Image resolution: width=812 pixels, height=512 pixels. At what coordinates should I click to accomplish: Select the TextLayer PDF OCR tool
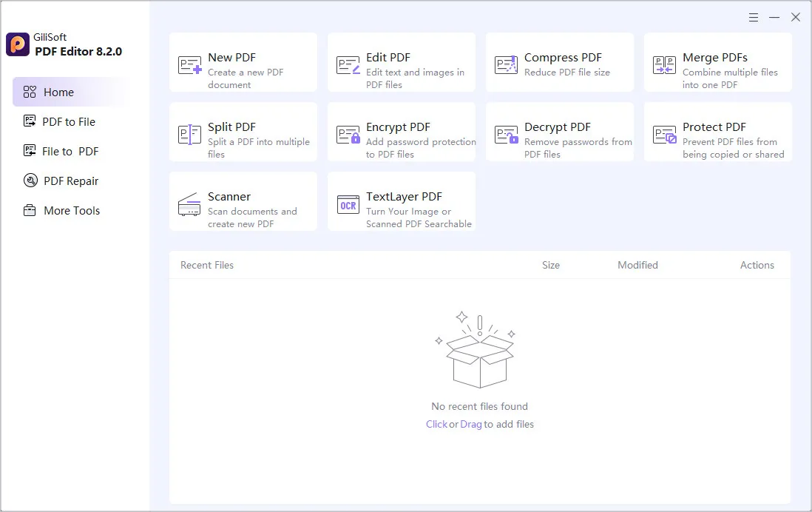[x=401, y=201]
